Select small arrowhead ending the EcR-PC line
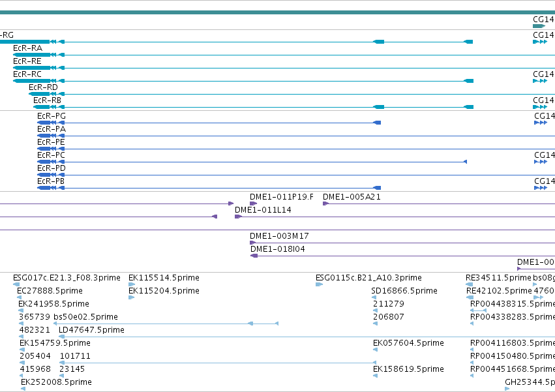 465,162
